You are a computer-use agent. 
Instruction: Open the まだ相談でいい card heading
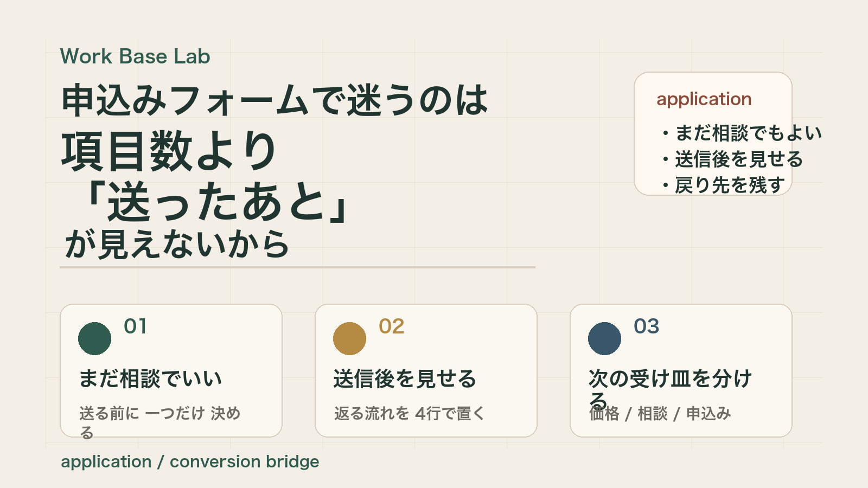tap(151, 378)
